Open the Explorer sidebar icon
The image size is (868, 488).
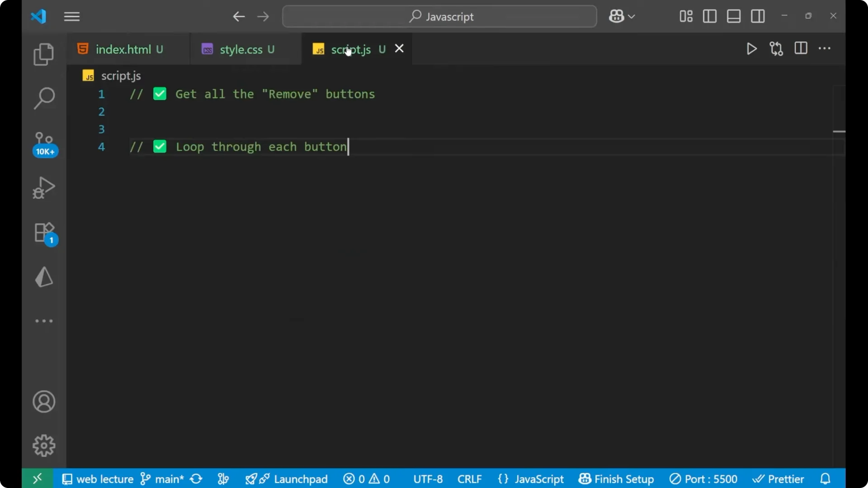point(43,54)
